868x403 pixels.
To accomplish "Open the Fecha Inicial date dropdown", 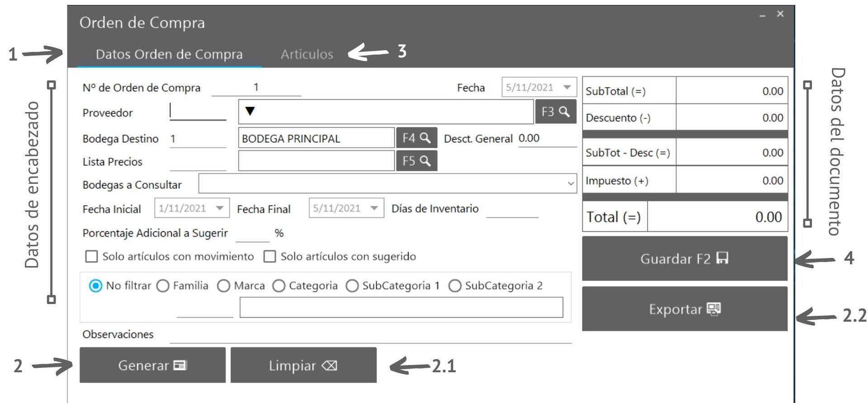I will pos(220,208).
